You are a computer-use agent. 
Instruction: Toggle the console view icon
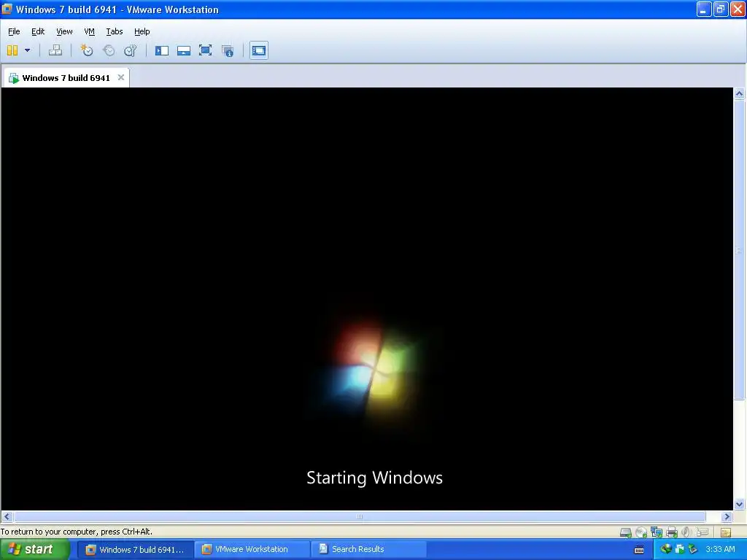click(x=259, y=50)
